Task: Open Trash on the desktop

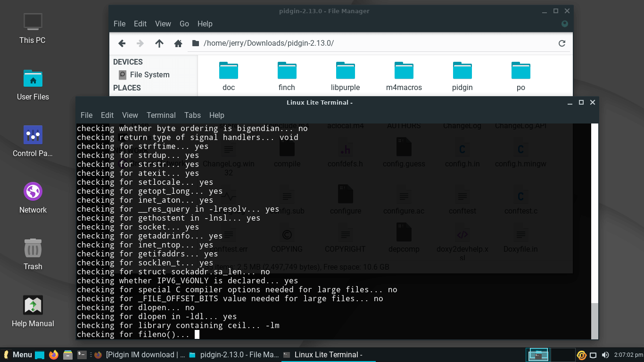Action: [33, 254]
